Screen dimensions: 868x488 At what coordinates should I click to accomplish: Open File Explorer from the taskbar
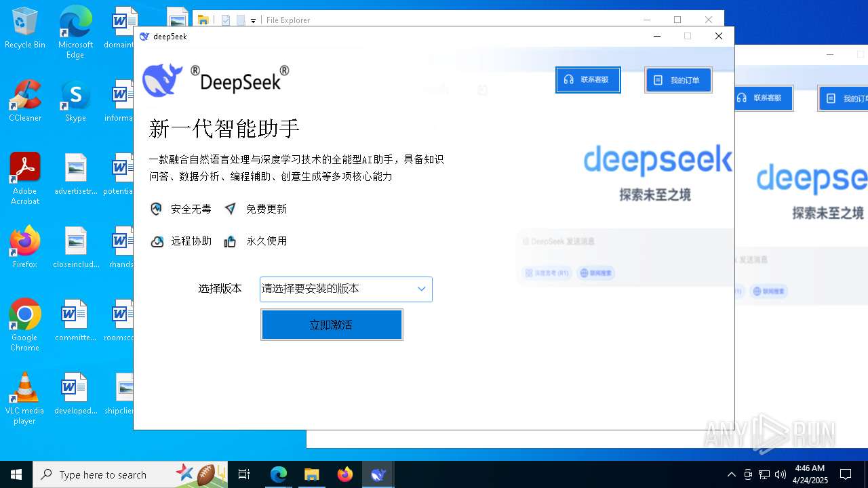(x=312, y=474)
